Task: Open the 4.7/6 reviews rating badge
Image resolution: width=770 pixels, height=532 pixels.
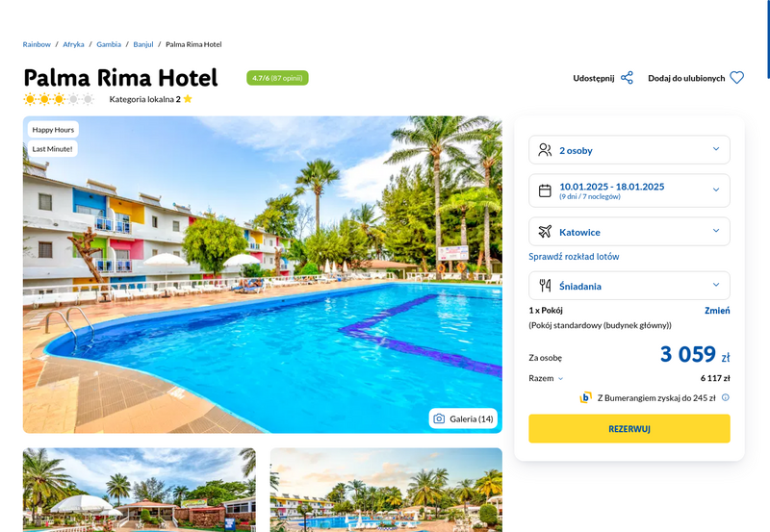Action: (277, 78)
